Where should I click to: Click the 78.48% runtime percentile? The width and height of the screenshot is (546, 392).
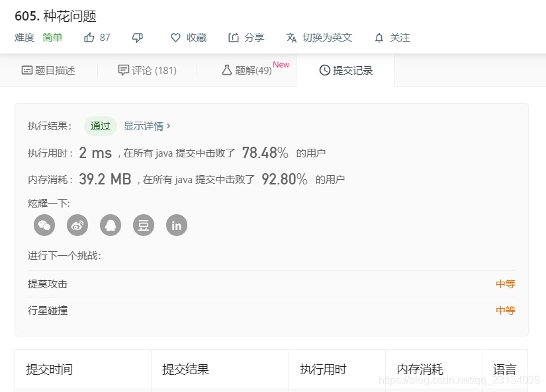tap(265, 153)
